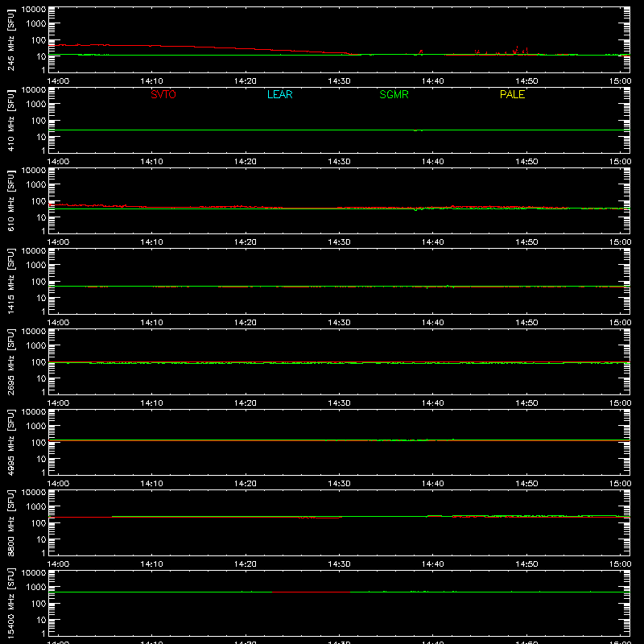644x644 pixels.
Task: Click the 14:10 tick under the 610 MHz plot
Action: (151, 242)
